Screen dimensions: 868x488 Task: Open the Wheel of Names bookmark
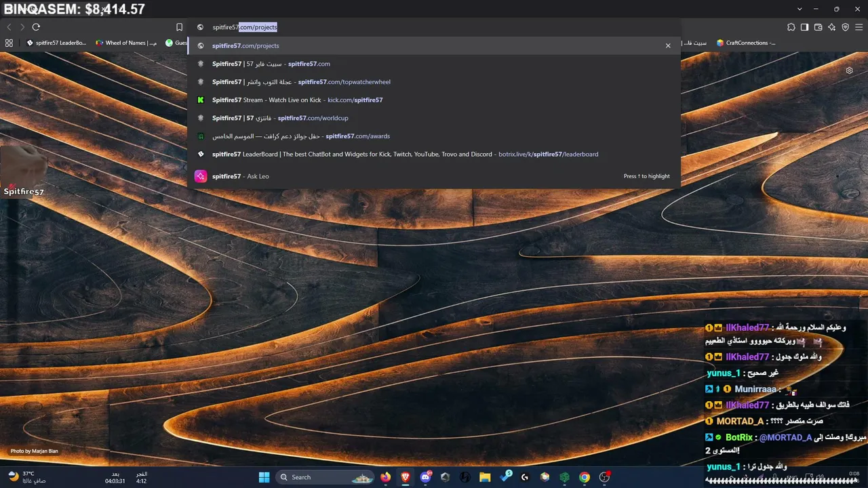[126, 43]
